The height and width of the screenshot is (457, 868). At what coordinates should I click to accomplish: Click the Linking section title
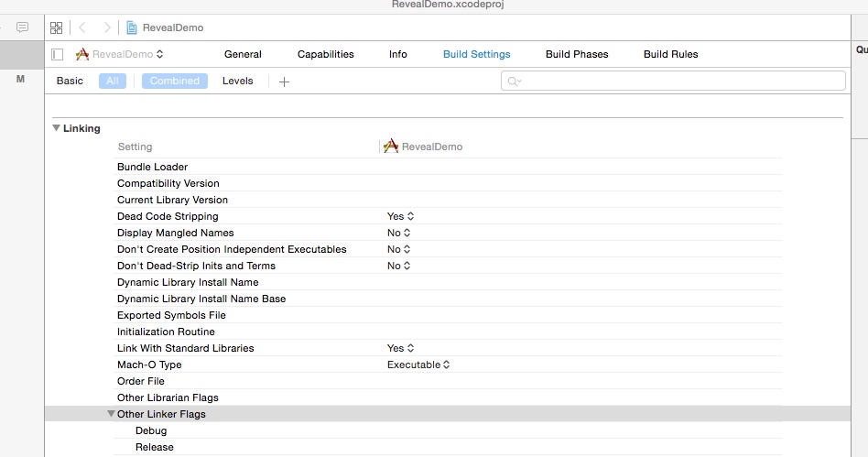81,128
